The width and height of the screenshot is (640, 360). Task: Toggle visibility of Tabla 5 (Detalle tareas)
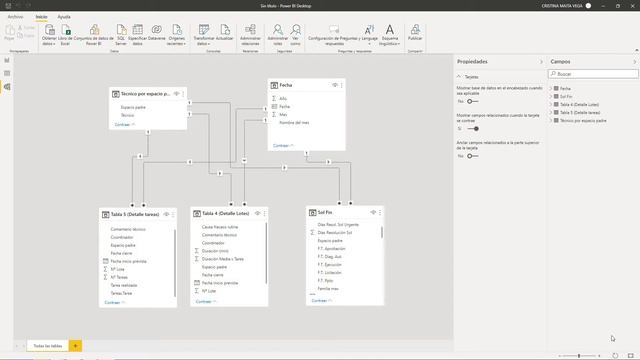tap(166, 214)
